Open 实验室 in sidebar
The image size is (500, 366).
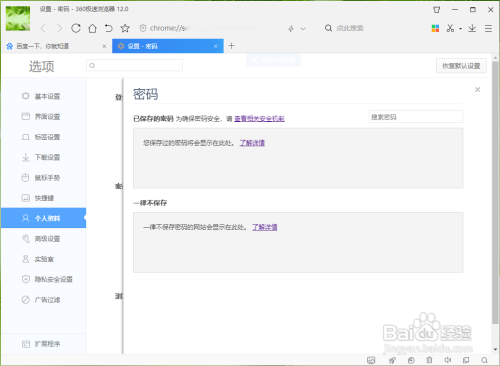click(43, 259)
